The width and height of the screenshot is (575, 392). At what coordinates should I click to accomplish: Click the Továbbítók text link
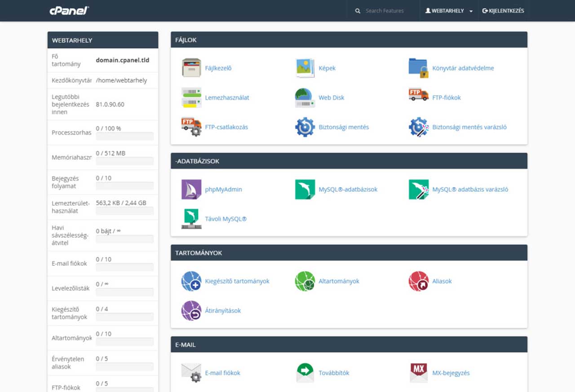pyautogui.click(x=334, y=373)
